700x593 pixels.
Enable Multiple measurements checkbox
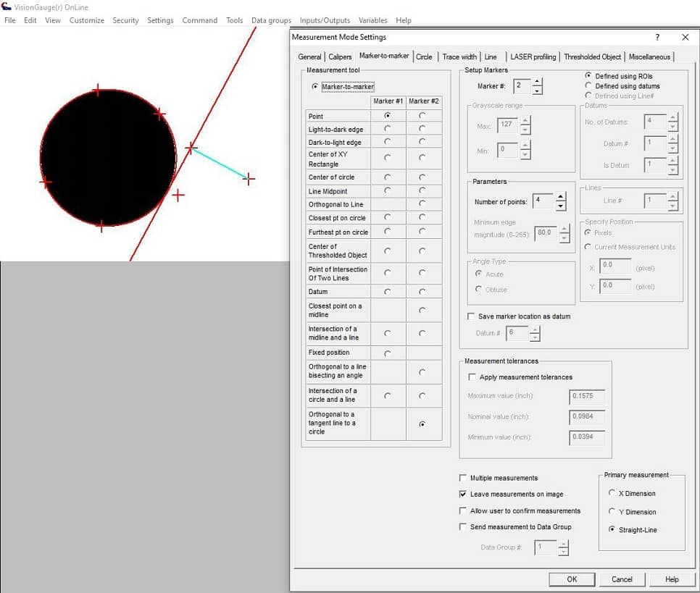(463, 478)
